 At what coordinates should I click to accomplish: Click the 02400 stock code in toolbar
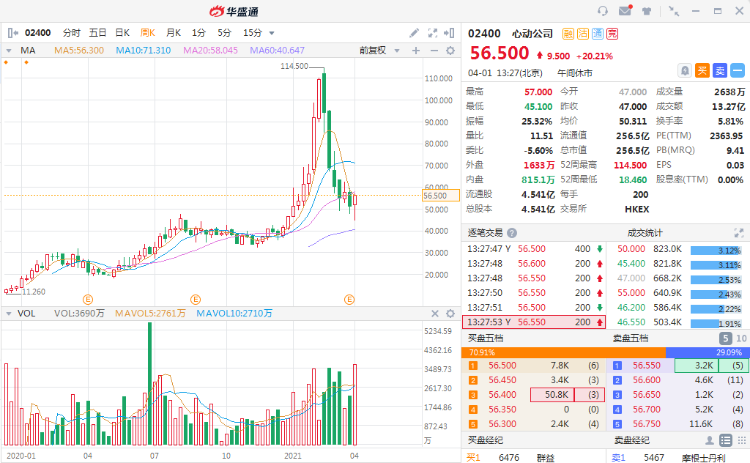(x=38, y=33)
